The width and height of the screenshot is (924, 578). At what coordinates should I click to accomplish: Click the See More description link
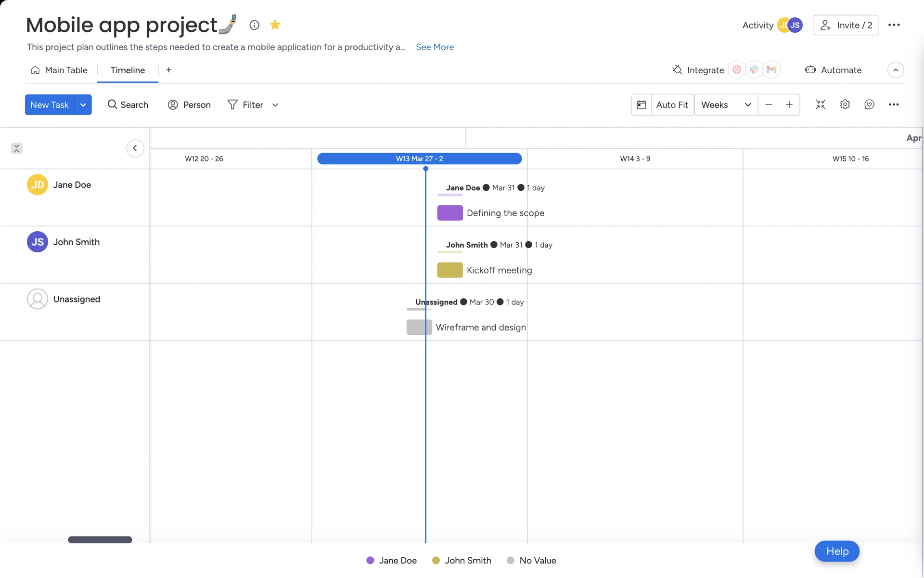pos(435,47)
